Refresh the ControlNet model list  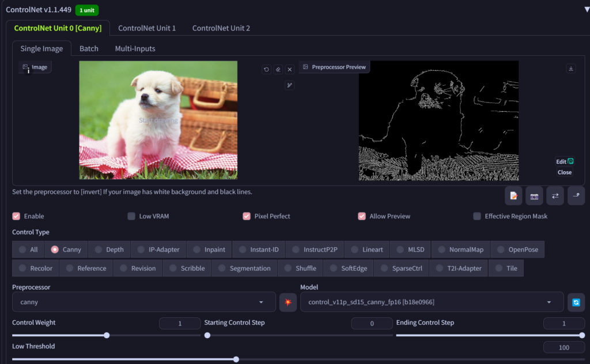(x=576, y=302)
